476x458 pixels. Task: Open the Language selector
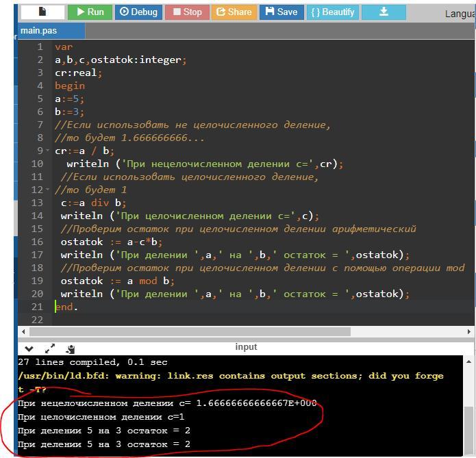coord(459,13)
